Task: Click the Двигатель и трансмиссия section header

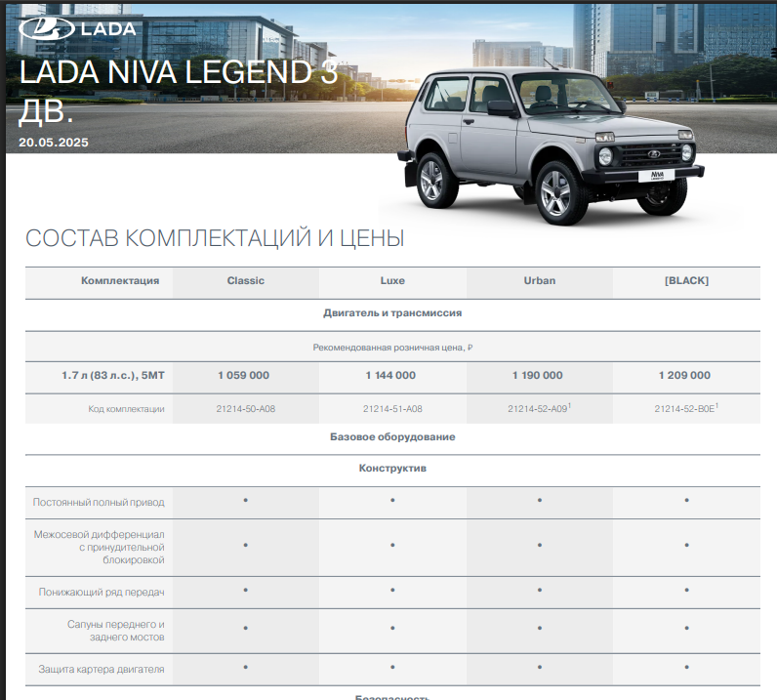Action: [x=392, y=313]
